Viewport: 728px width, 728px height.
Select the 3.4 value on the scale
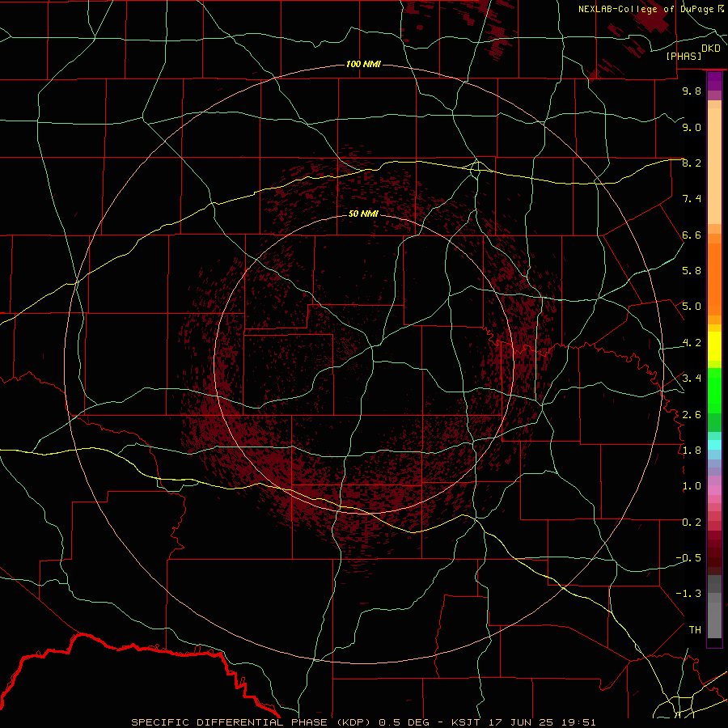692,379
